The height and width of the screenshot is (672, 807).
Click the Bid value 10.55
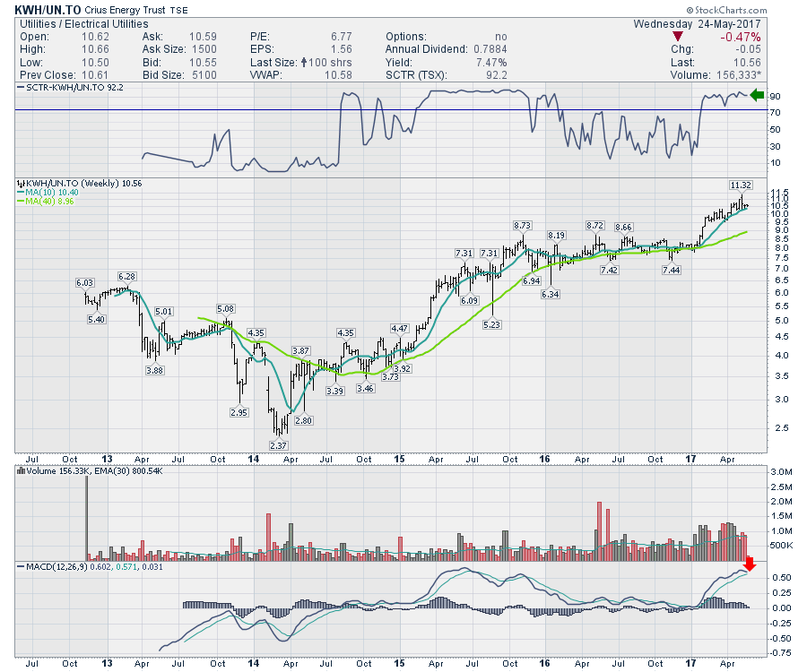pos(203,62)
